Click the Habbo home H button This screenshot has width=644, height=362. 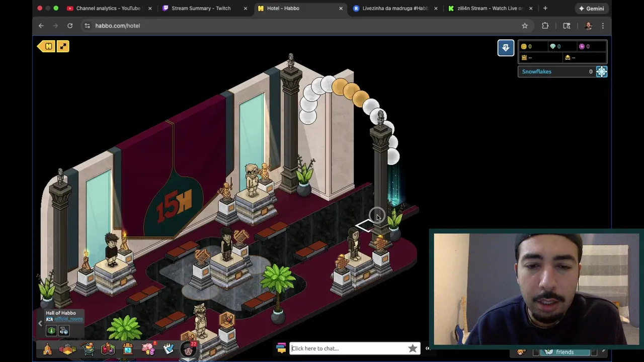[x=47, y=46]
